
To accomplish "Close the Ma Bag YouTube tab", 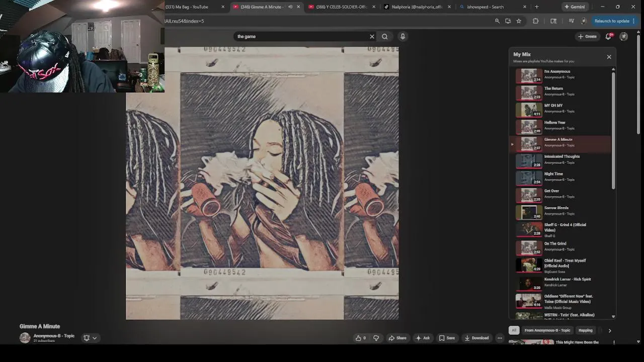I will click(x=223, y=7).
